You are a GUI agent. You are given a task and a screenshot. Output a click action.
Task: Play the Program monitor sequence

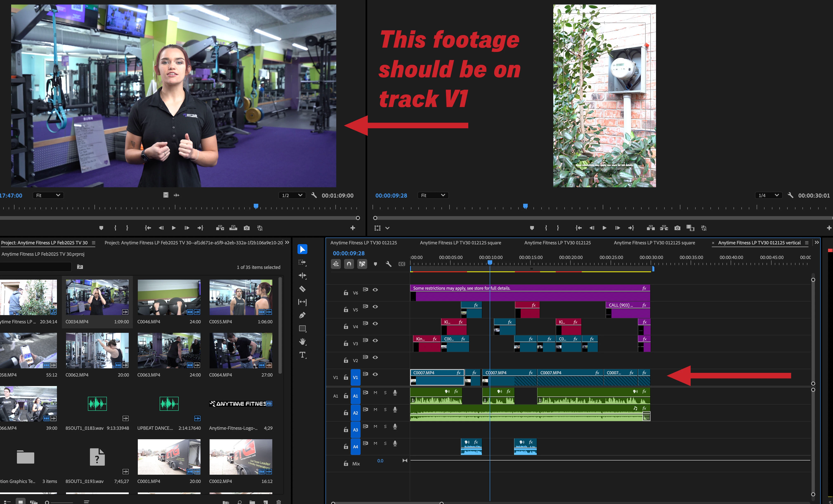click(x=604, y=228)
